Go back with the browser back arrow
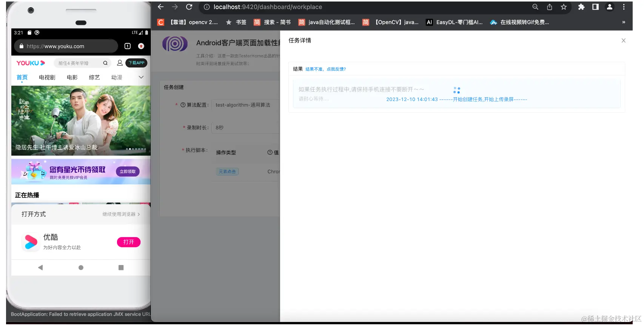The image size is (644, 325). point(161,7)
